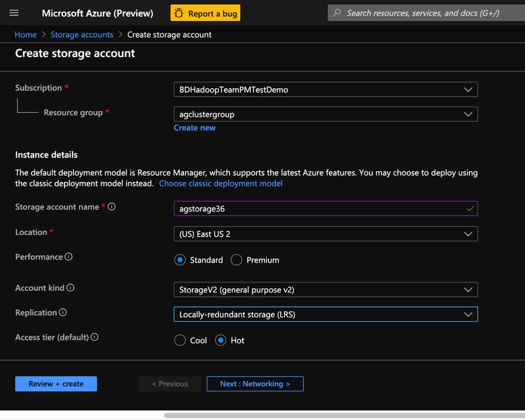Click the bug icon on Report a bug
The height and width of the screenshot is (420, 525).
pyautogui.click(x=179, y=13)
